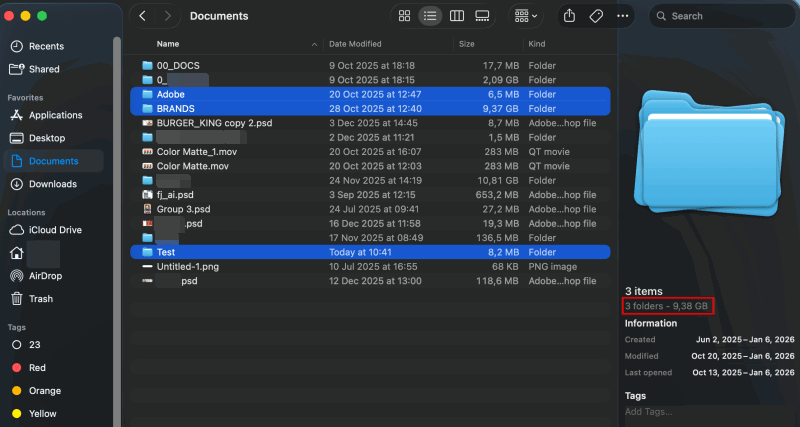The height and width of the screenshot is (427, 800).
Task: Select the Yellow tag
Action: tap(53, 413)
